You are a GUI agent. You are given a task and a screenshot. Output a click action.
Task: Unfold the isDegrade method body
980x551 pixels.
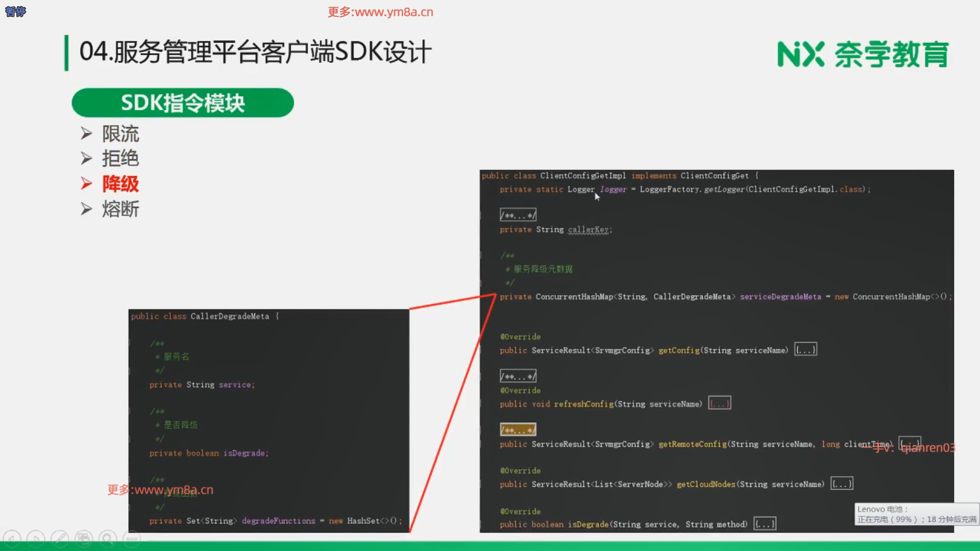click(765, 524)
